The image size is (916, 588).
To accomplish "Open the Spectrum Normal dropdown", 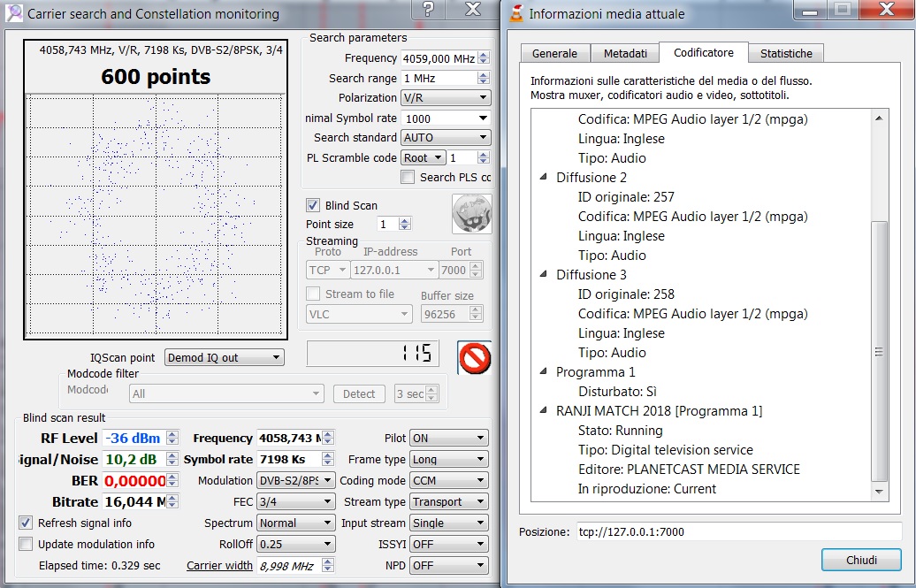I will click(296, 523).
